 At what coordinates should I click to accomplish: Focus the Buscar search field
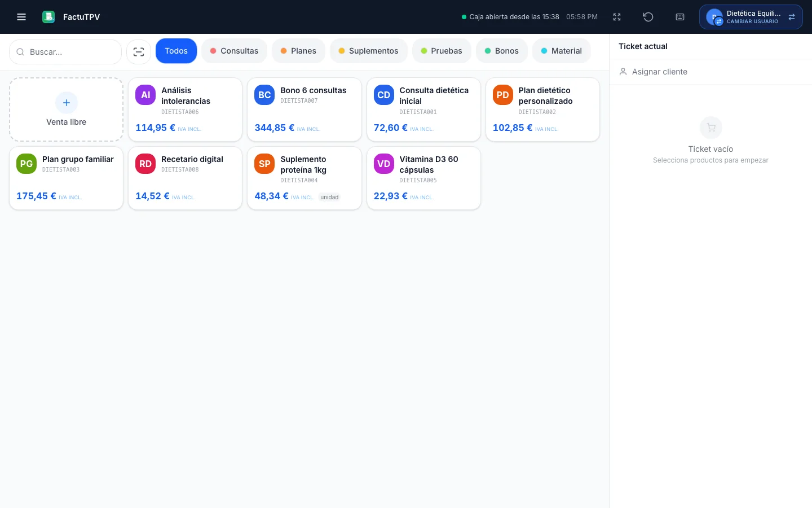[65, 52]
